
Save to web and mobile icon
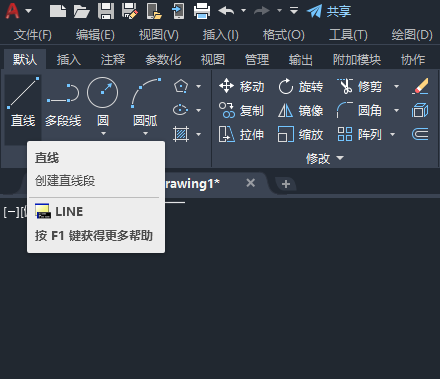pyautogui.click(x=178, y=11)
